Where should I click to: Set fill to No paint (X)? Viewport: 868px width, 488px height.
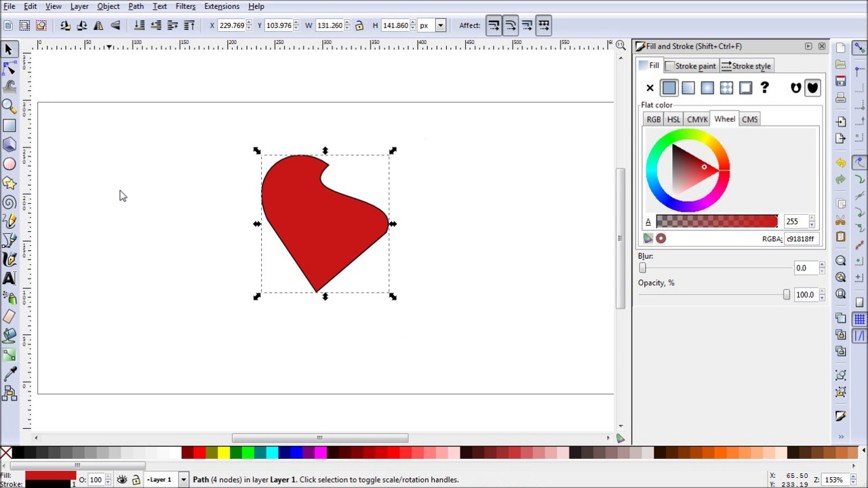[x=650, y=87]
